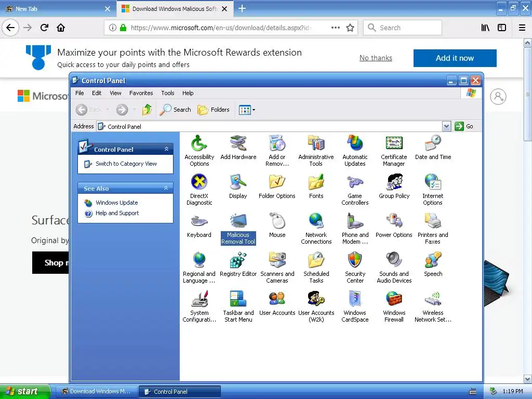
Task: Open the Address bar dropdown arrow
Action: click(446, 127)
